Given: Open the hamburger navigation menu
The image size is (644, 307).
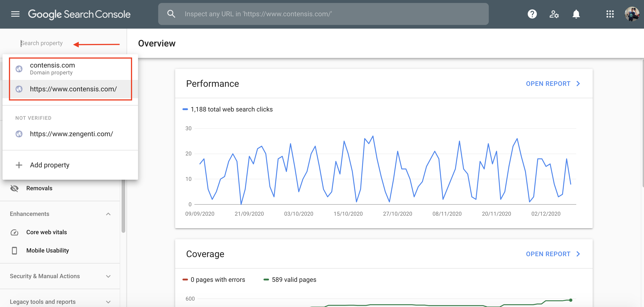Looking at the screenshot, I should click(15, 14).
